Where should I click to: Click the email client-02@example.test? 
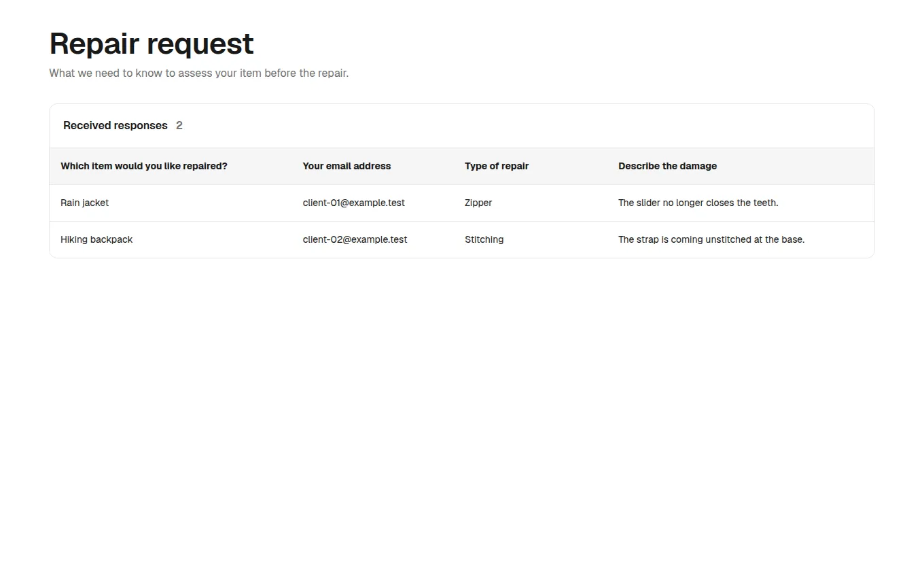click(x=355, y=239)
